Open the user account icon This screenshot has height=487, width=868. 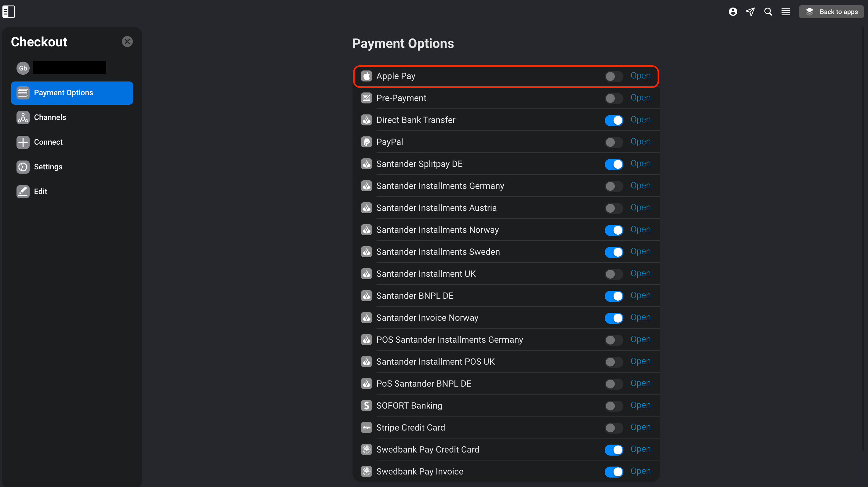point(732,12)
